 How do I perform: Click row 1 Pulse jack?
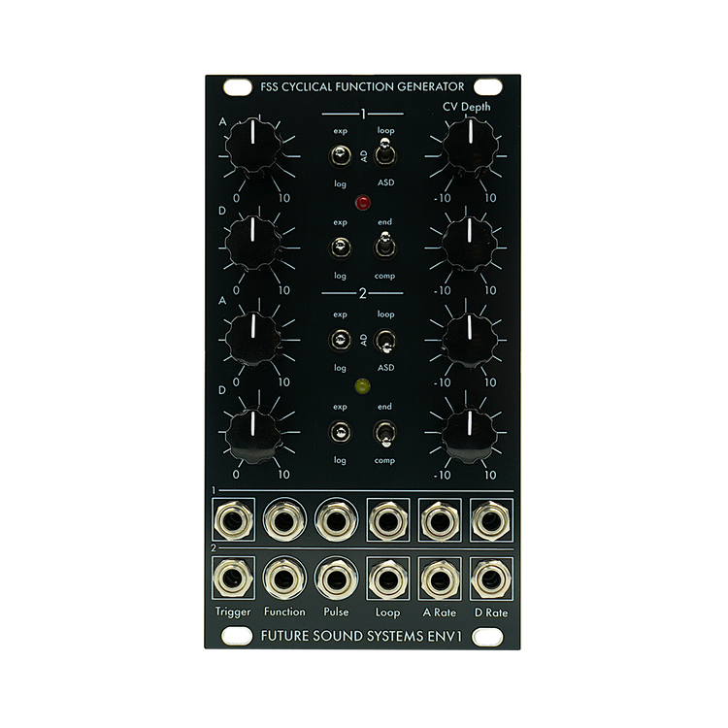pyautogui.click(x=336, y=520)
